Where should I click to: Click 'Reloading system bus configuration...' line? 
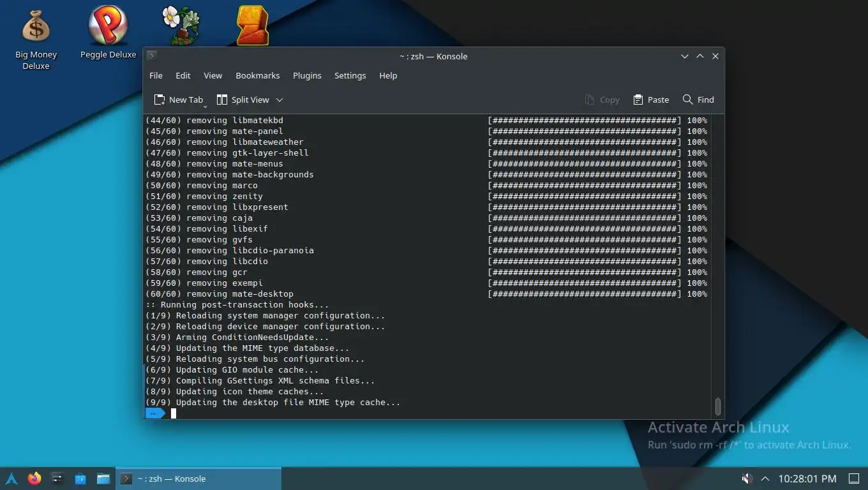(x=255, y=359)
